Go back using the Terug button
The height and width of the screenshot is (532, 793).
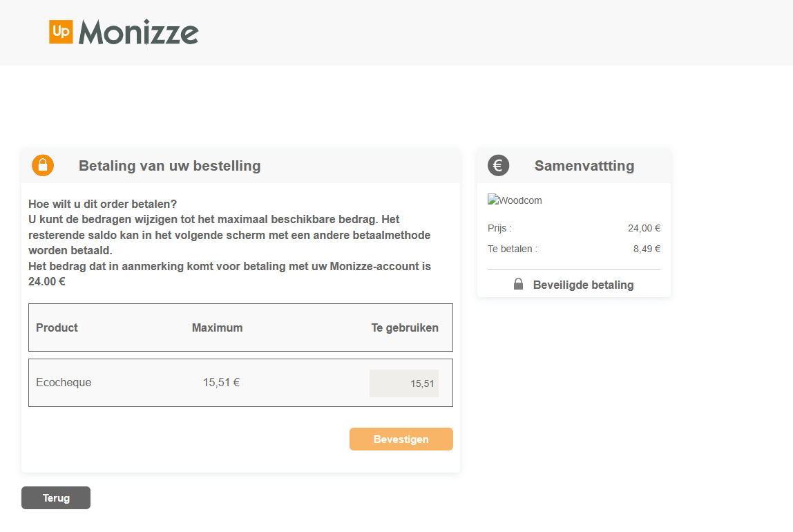(56, 497)
